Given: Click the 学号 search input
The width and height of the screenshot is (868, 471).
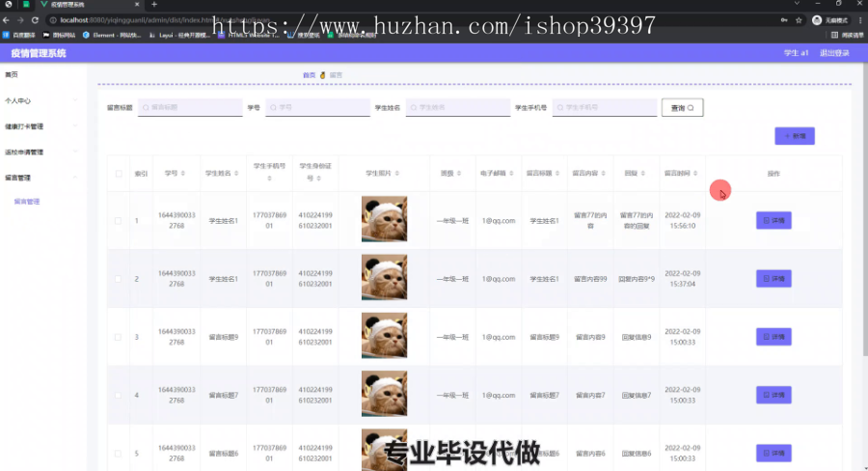Looking at the screenshot, I should coord(317,107).
